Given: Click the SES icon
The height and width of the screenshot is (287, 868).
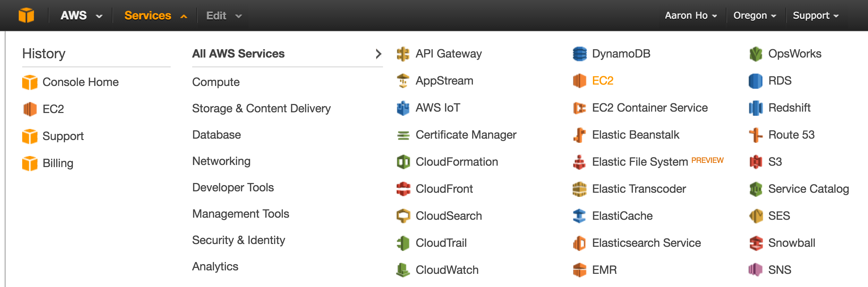Looking at the screenshot, I should tap(756, 216).
